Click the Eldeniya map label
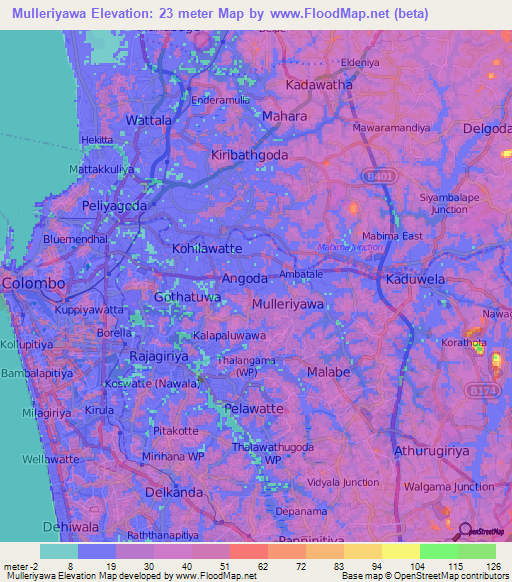512x582 pixels. click(x=360, y=62)
